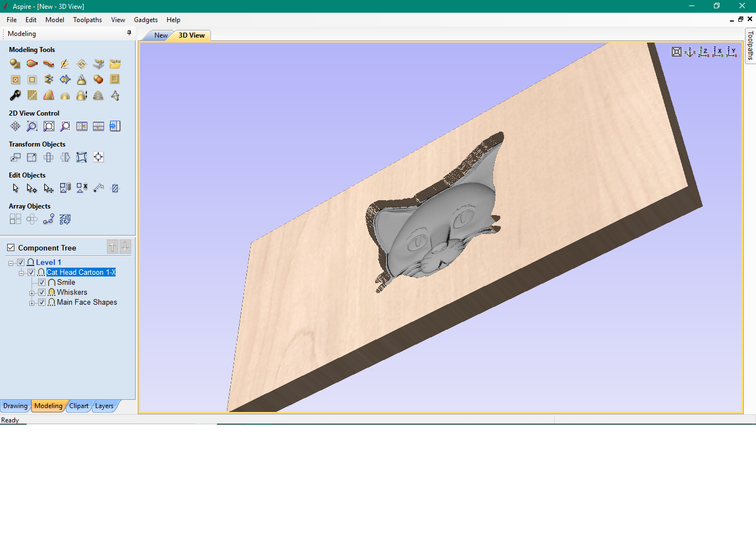756x553 pixels.
Task: Uncheck the Smile component checkbox
Action: [42, 283]
